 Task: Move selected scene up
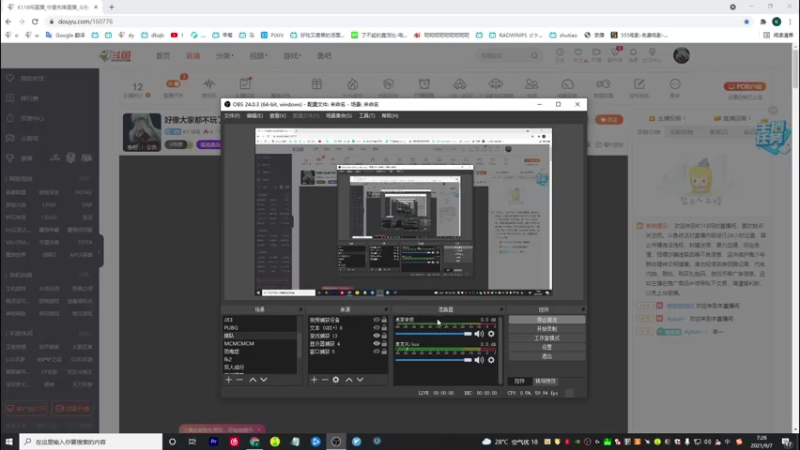(253, 380)
